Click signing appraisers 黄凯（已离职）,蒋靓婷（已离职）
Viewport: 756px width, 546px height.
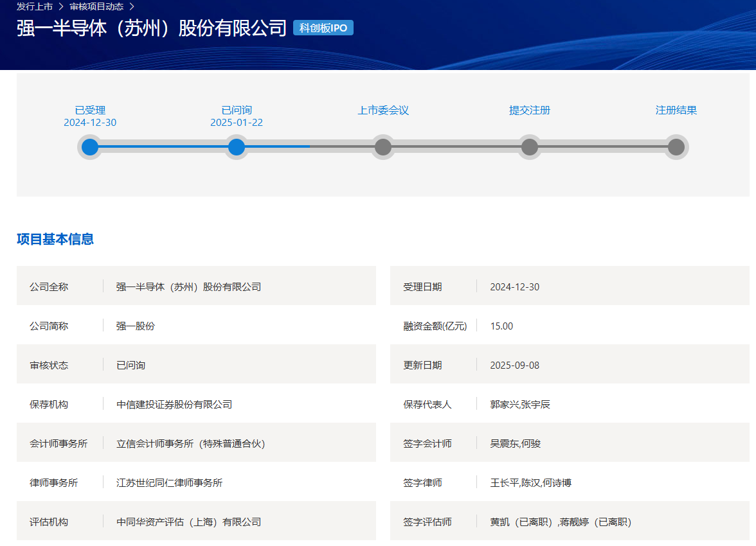point(561,522)
